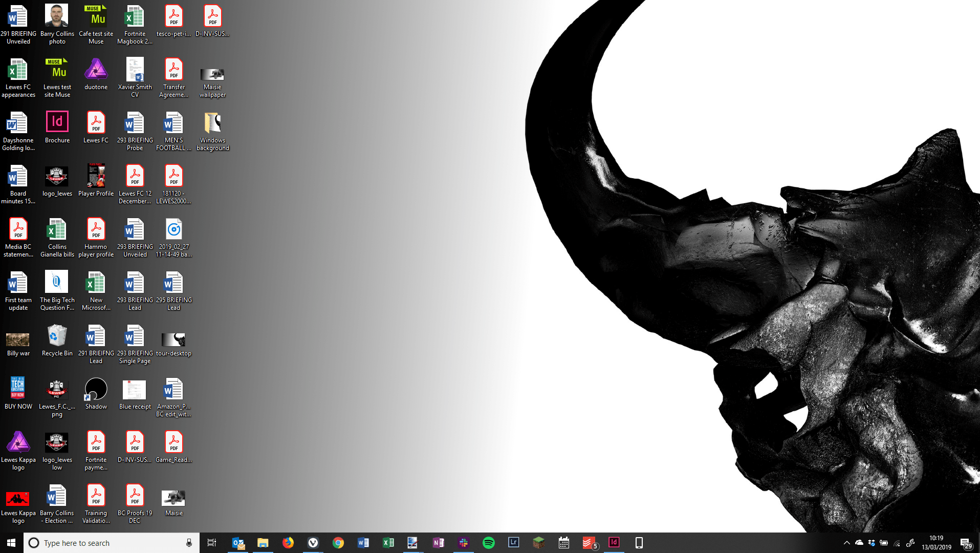980x553 pixels.
Task: Open the clock showing 13/03/2019
Action: coord(936,542)
